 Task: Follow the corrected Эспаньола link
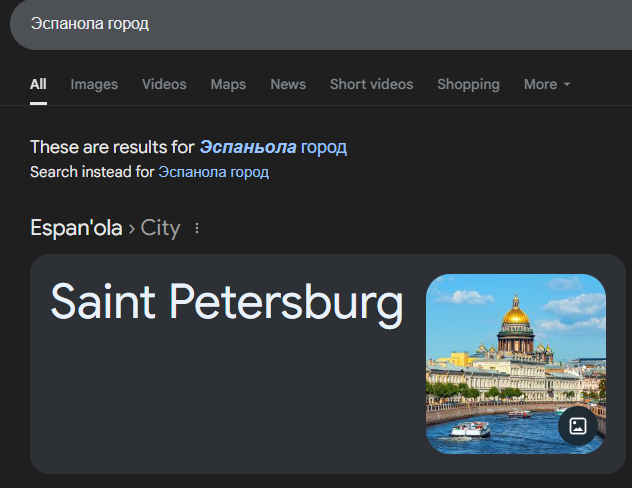pos(248,147)
